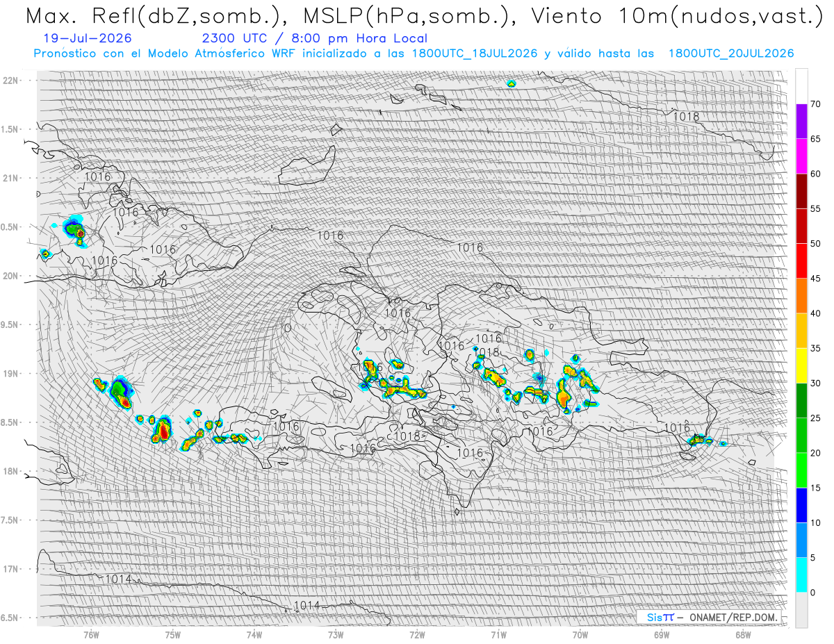Click the '73W' longitude label
Image resolution: width=834 pixels, height=644 pixels.
coord(336,634)
